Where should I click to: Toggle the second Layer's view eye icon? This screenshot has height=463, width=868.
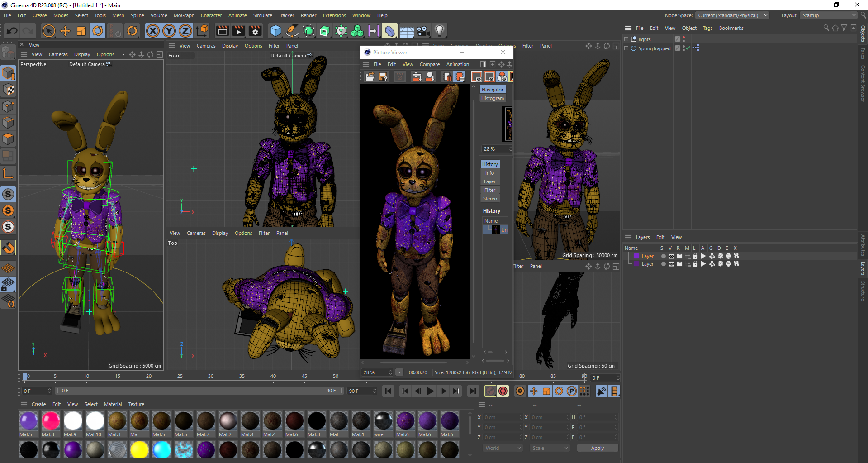point(671,264)
